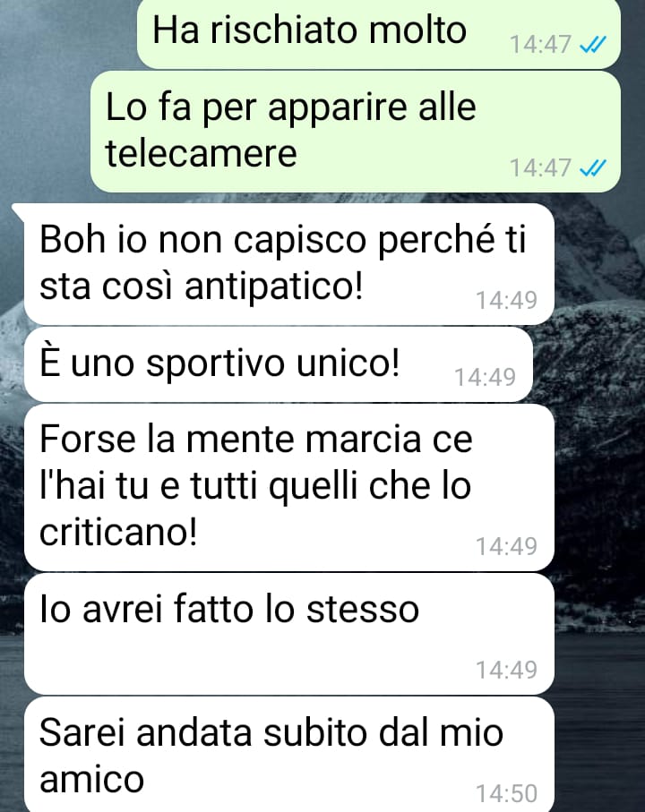Tap the 'Io avrei fatto lo stesso' bubble

tap(289, 634)
